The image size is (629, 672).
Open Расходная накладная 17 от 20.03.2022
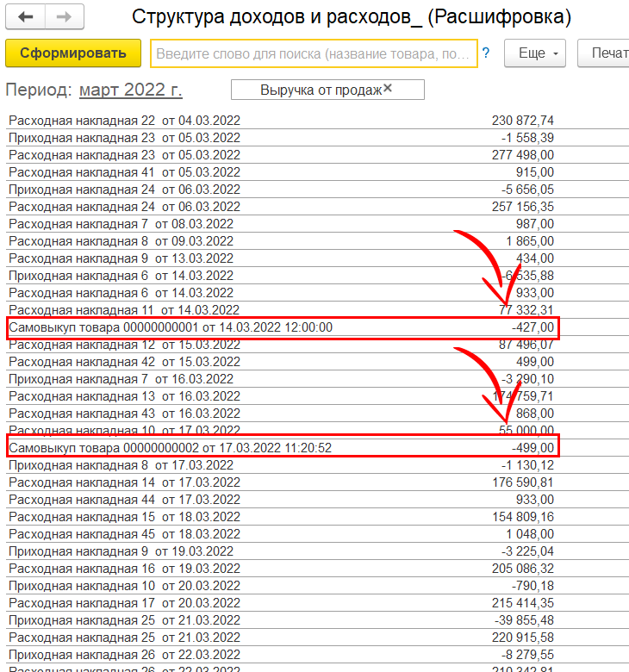click(124, 603)
